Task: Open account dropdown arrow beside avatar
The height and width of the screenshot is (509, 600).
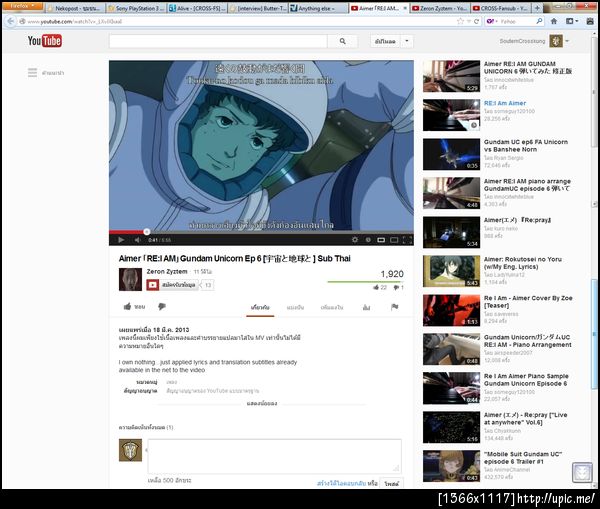Action: coord(567,41)
